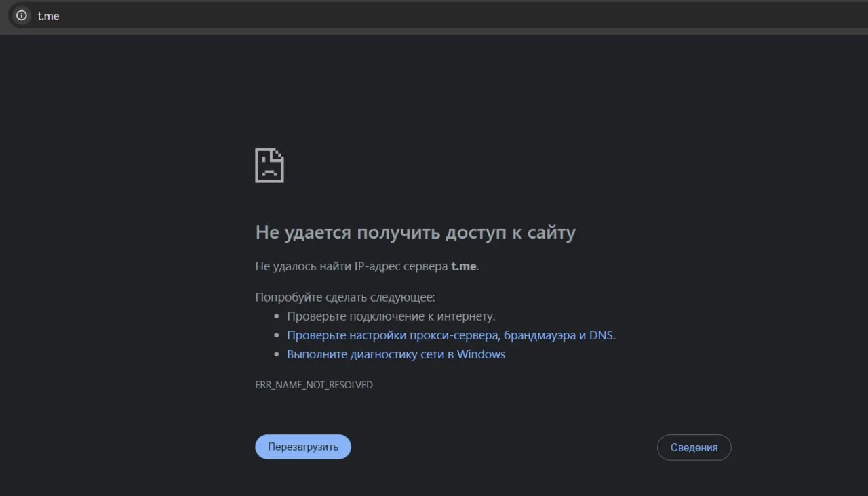Click the ERR_NAME_NOT_RESOLVED error code text
Viewport: 868px width, 496px height.
pos(314,385)
